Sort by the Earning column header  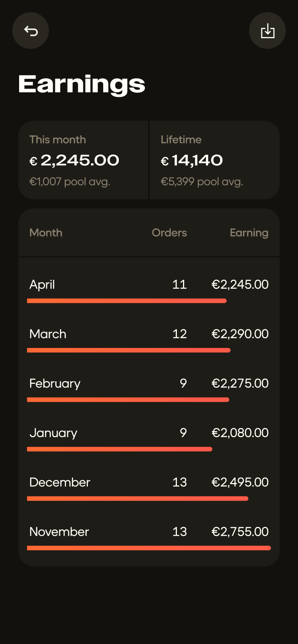tap(249, 233)
